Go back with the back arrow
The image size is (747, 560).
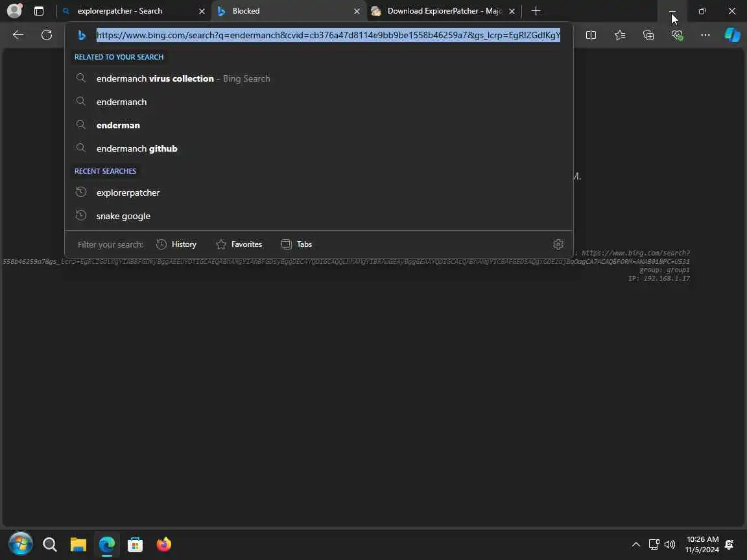pyautogui.click(x=18, y=35)
